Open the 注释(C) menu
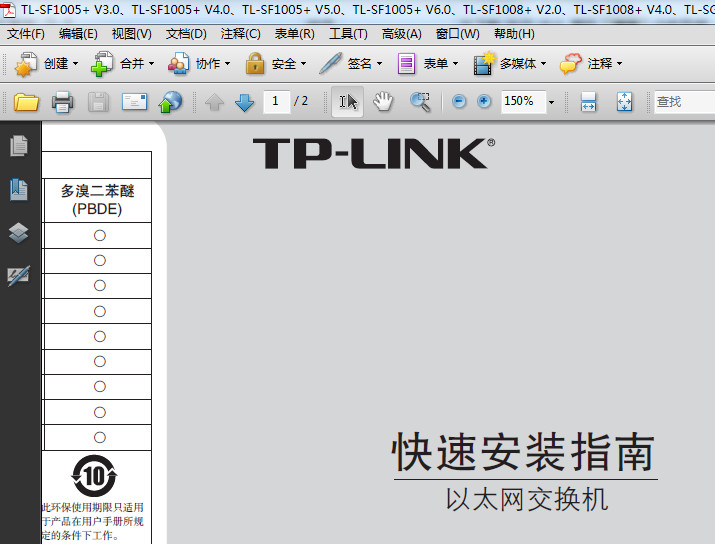 [240, 34]
